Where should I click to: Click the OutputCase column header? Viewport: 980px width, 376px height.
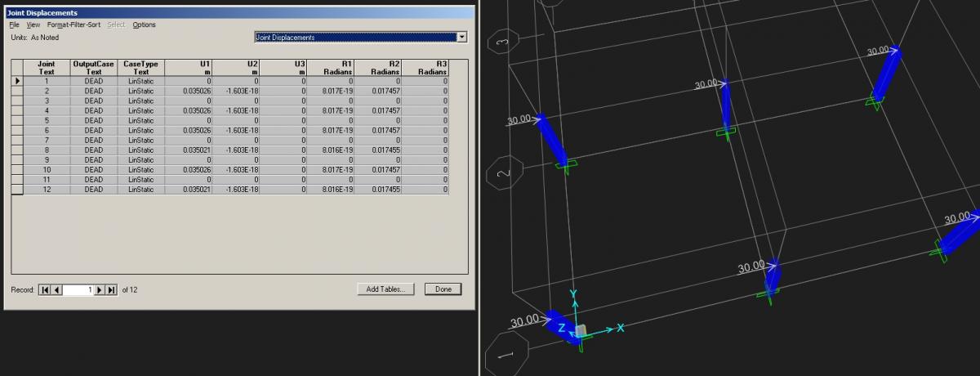[x=94, y=67]
